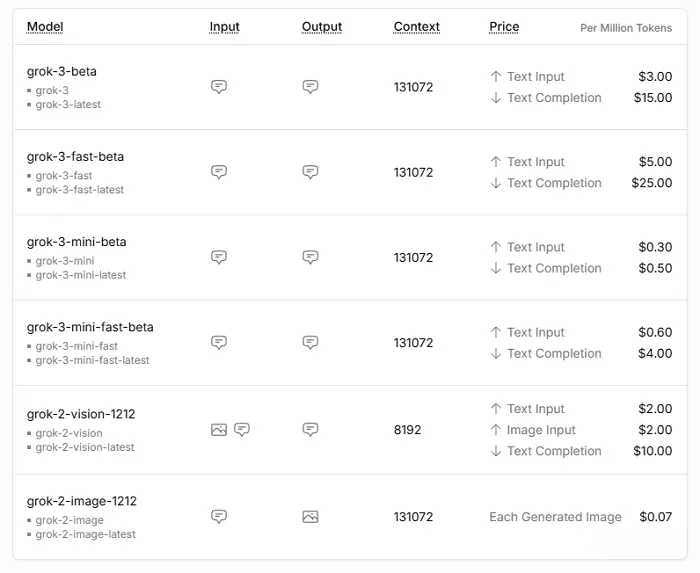Click the grok-2-vision-latest alias

pos(85,447)
